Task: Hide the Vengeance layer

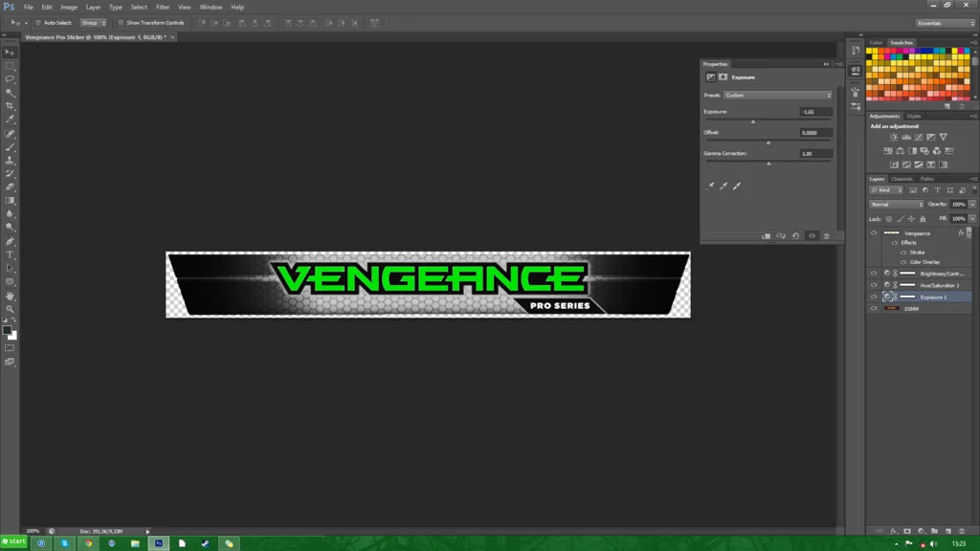Action: 874,233
